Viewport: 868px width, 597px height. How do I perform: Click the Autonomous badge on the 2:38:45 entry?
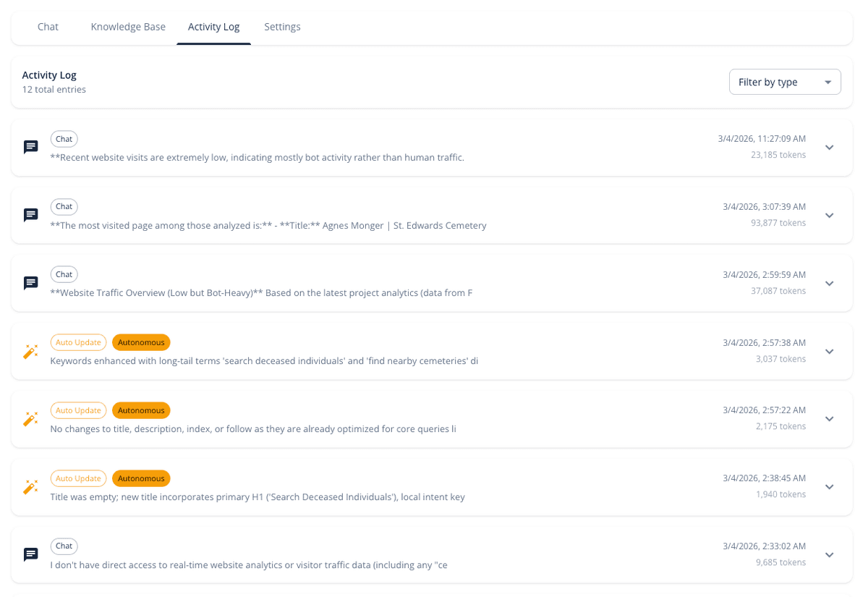pyautogui.click(x=141, y=478)
